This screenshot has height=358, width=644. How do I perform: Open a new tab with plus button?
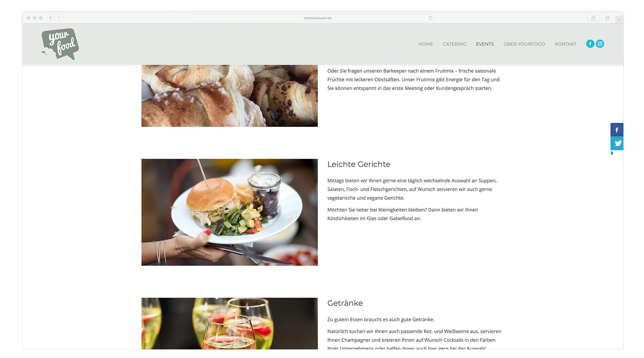pos(619,19)
